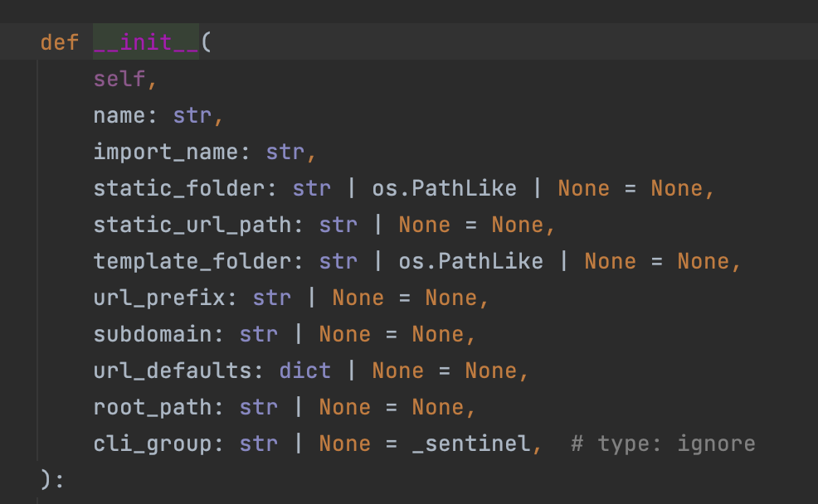Place cursor on 'name' parameter
818x504 pixels.
(119, 116)
